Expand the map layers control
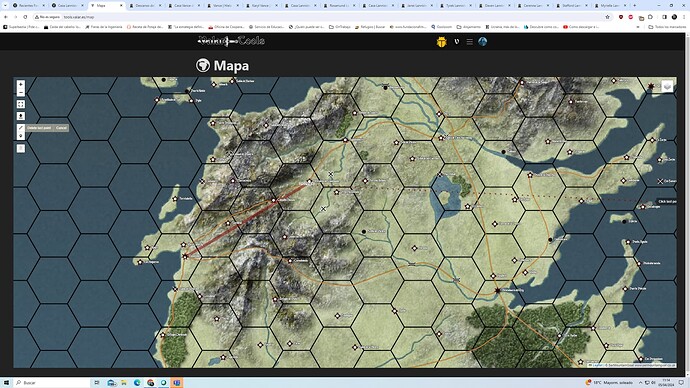Image resolution: width=690 pixels, height=388 pixels. point(667,86)
